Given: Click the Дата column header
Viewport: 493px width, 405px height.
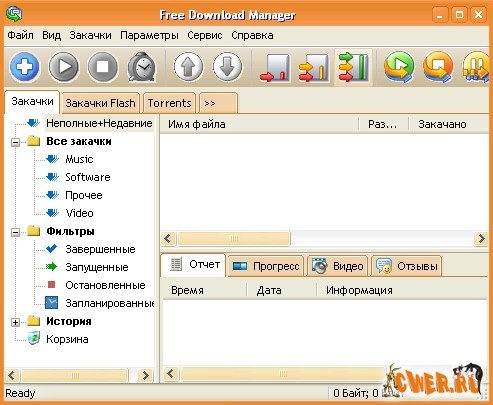Looking at the screenshot, I should [x=281, y=290].
